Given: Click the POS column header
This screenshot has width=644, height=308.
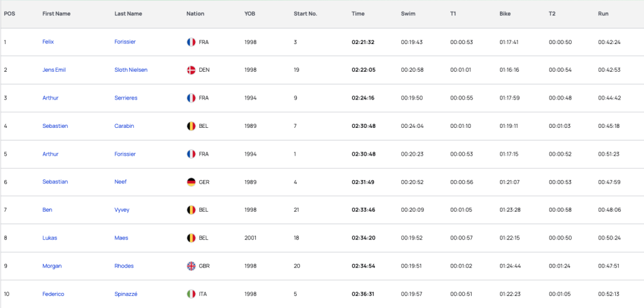Looking at the screenshot, I should (9, 14).
